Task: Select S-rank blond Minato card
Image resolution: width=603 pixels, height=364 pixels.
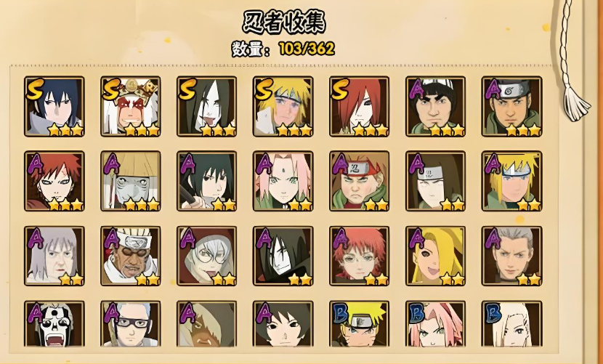Action: tap(283, 107)
